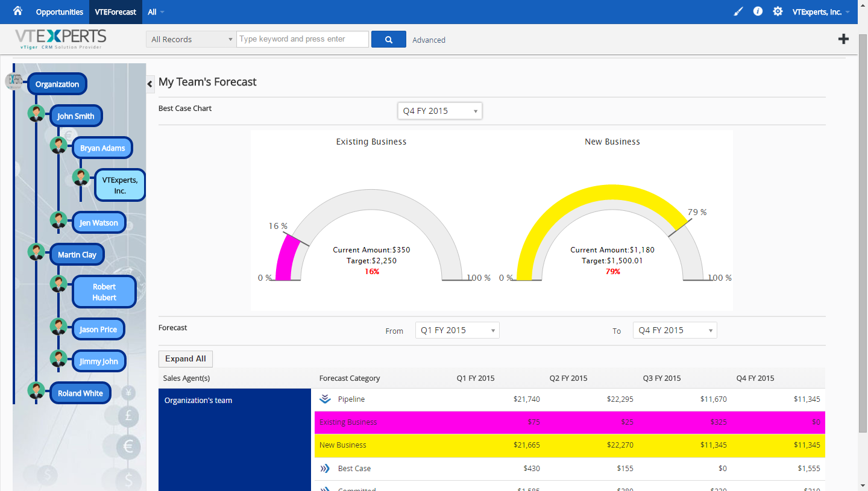This screenshot has width=868, height=491.
Task: Click the Forecast Category column header
Action: tap(350, 378)
